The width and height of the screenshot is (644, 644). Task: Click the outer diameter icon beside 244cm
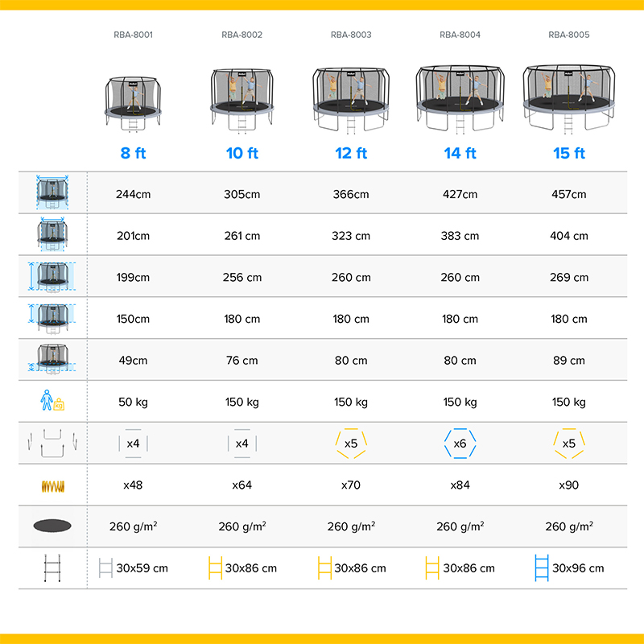(x=52, y=193)
